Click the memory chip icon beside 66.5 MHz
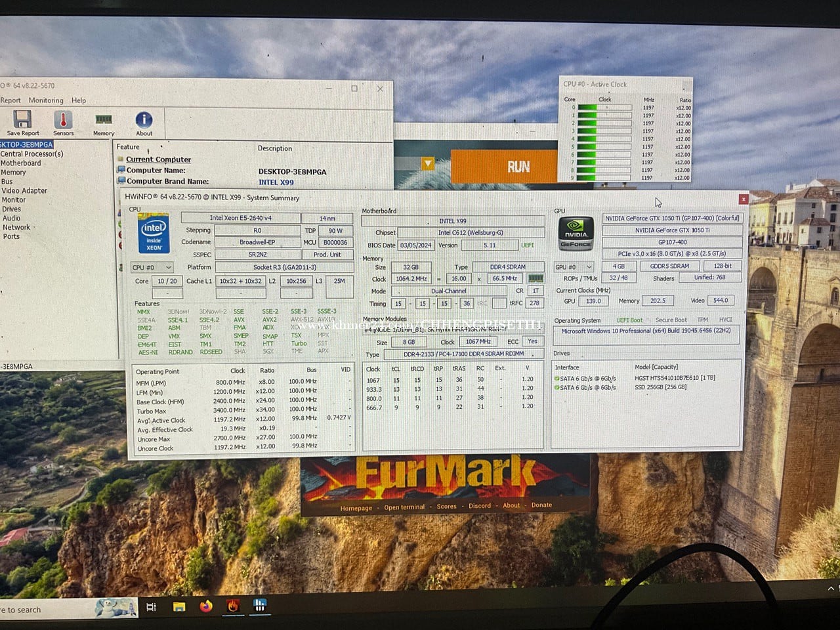This screenshot has width=840, height=630. click(535, 278)
